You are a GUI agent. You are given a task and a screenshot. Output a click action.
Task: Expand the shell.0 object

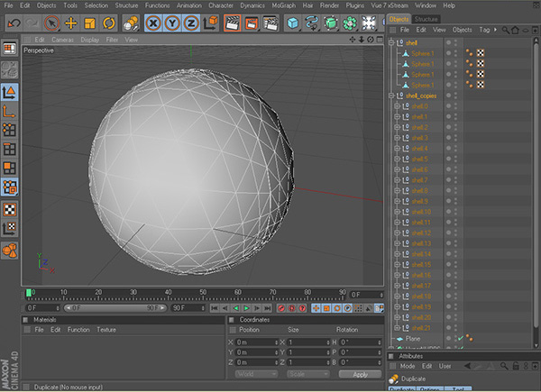pos(397,106)
